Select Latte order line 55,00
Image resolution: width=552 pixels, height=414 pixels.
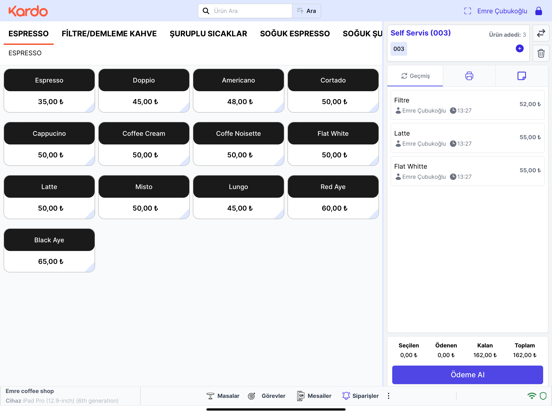pyautogui.click(x=467, y=138)
